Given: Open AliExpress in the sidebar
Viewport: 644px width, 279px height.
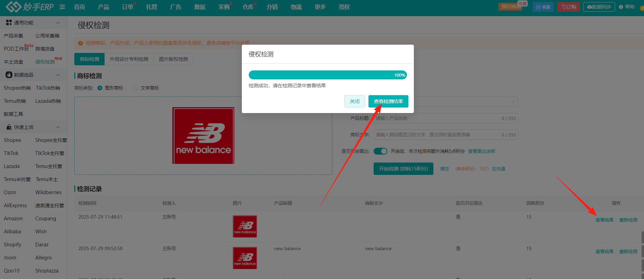Looking at the screenshot, I should coord(15,205).
